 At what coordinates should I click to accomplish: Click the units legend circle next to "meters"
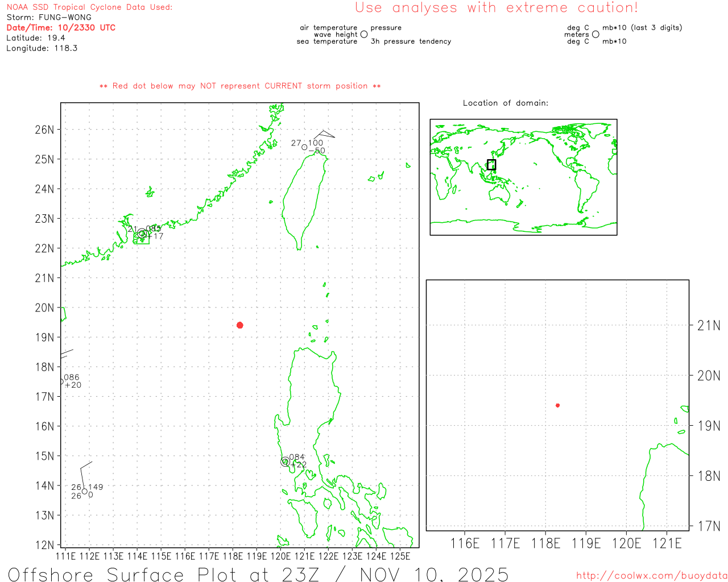point(595,35)
